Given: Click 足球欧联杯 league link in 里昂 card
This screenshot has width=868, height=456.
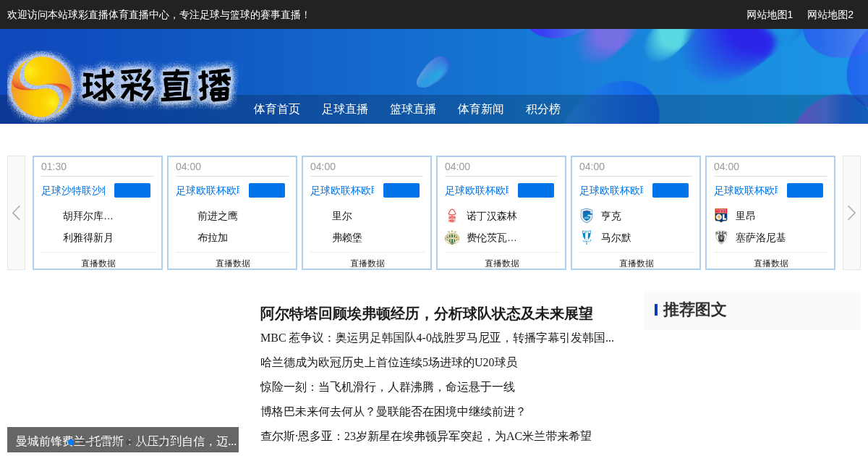Looking at the screenshot, I should (746, 190).
